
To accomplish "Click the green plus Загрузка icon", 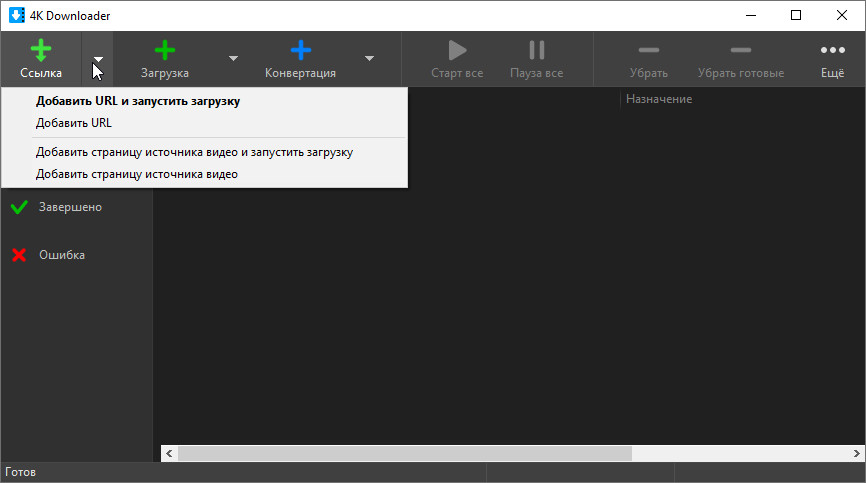I will tap(164, 51).
